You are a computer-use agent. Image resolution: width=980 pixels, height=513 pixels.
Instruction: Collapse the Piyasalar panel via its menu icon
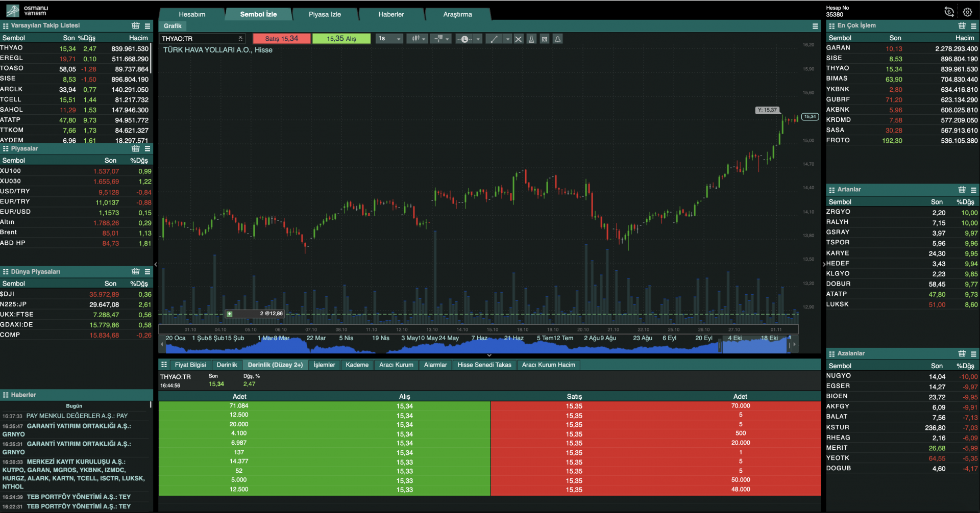[148, 148]
